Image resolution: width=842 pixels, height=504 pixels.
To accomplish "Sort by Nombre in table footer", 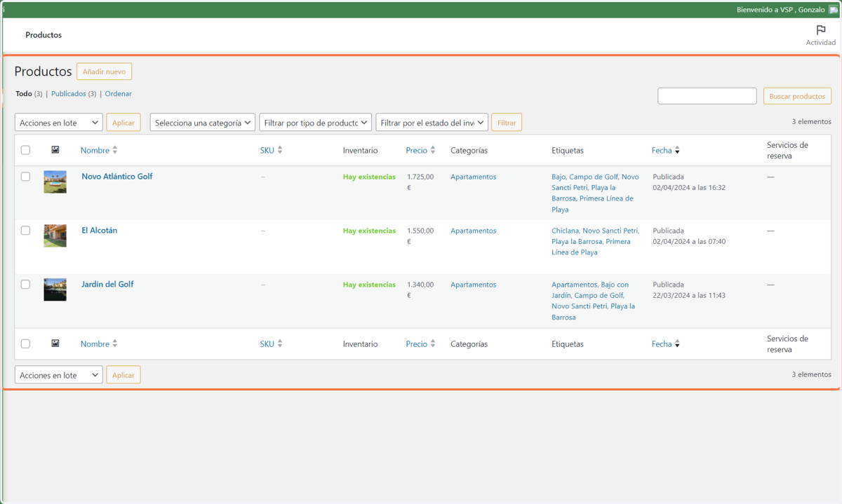I will (95, 343).
